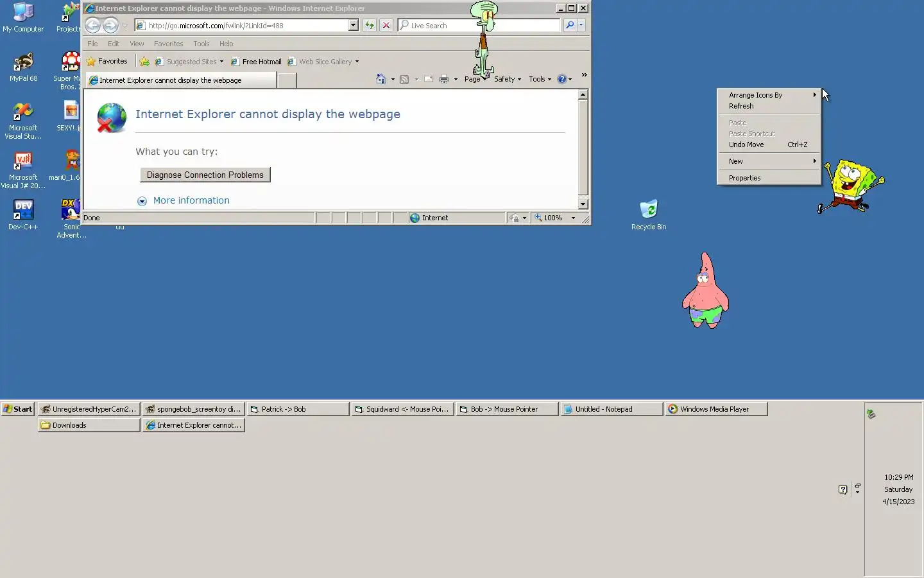Open My Computer desktop icon
This screenshot has width=924, height=578.
pos(23,18)
